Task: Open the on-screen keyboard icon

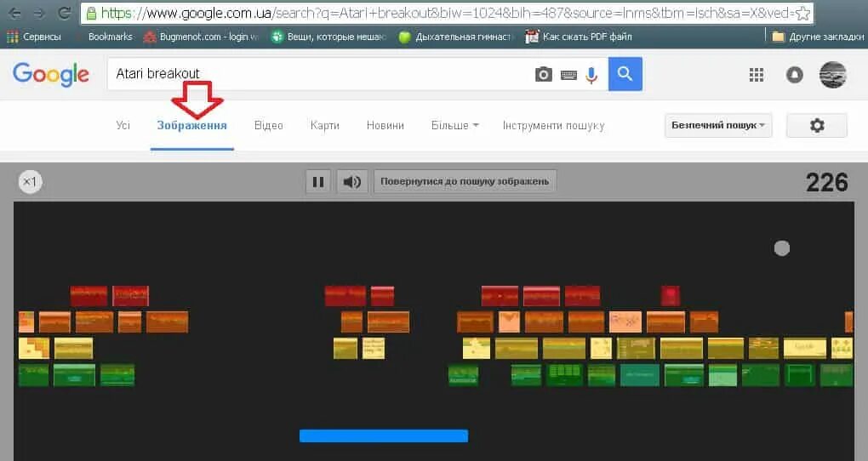Action: tap(568, 75)
